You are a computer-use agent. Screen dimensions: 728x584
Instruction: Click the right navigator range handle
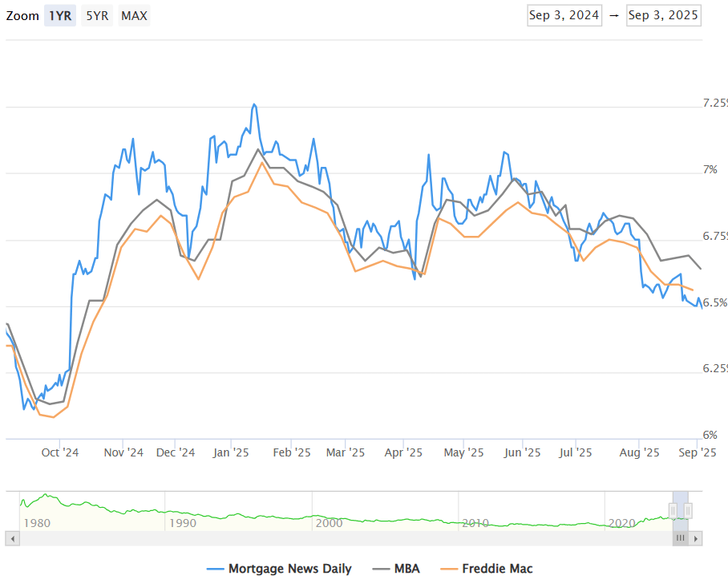click(688, 510)
